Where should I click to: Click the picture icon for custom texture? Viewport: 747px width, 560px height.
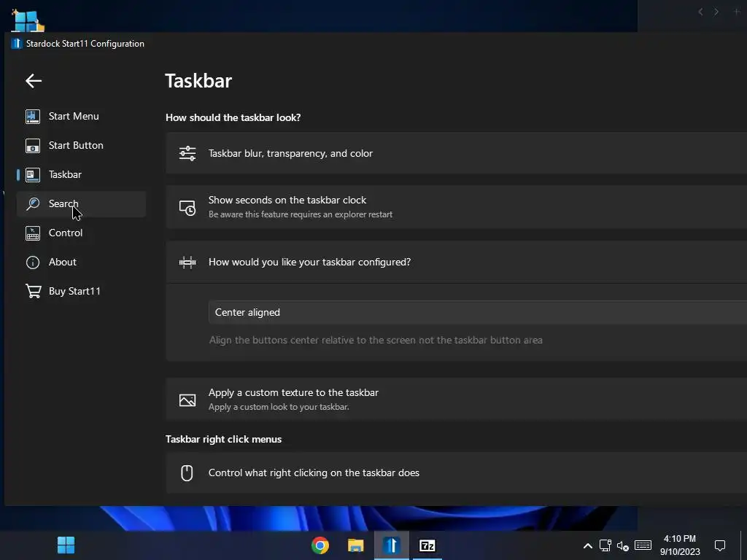click(x=187, y=400)
